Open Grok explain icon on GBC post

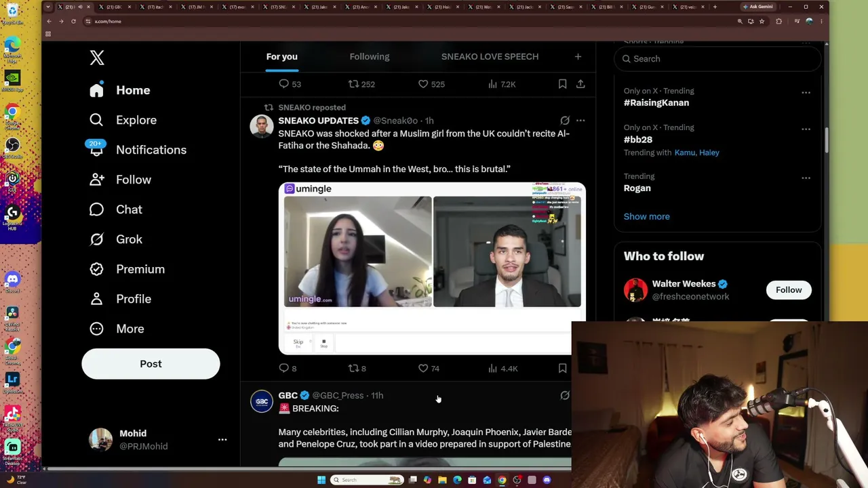tap(565, 395)
